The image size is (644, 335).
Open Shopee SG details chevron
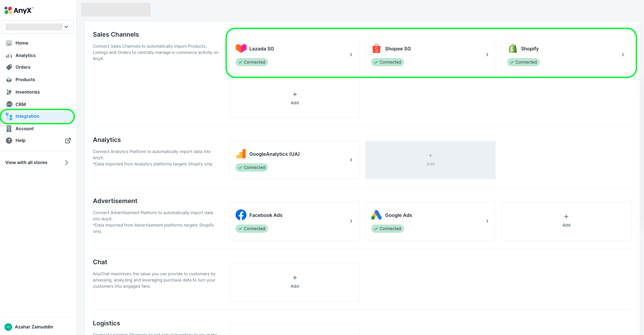(487, 55)
